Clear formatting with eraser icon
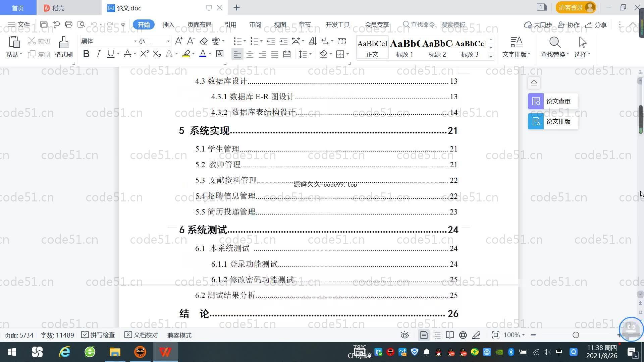Screen dimensions: 644x362 click(x=204, y=41)
